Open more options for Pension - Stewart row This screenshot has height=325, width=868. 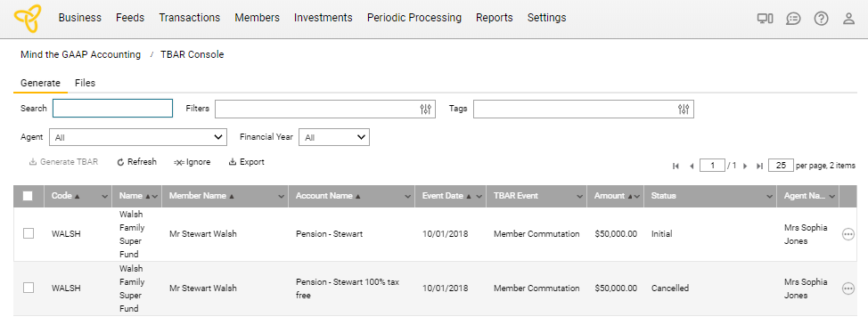pyautogui.click(x=848, y=234)
